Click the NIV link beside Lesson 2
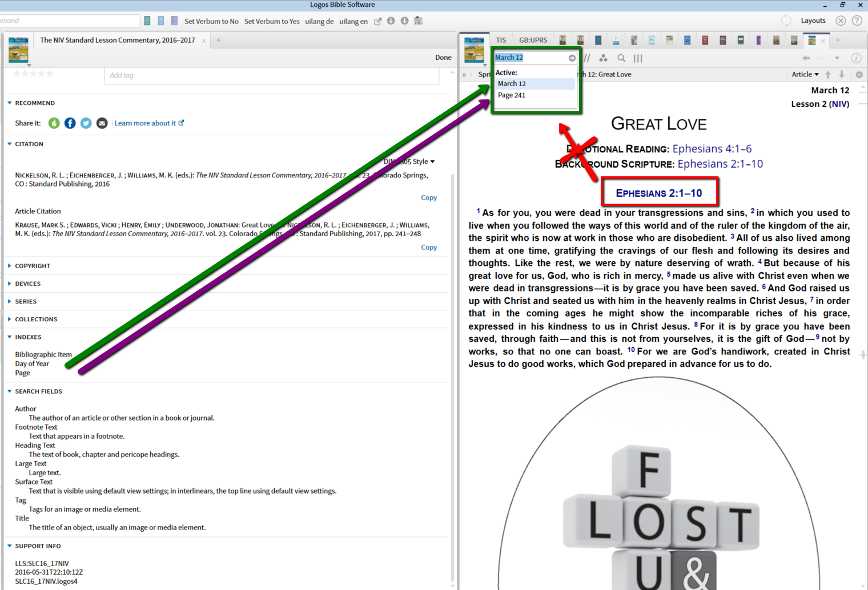 pos(839,104)
